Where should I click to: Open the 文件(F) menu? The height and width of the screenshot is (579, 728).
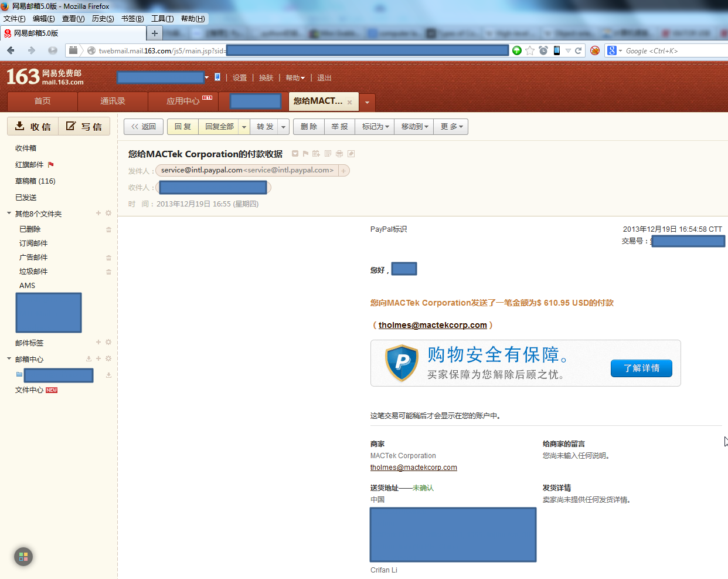pyautogui.click(x=14, y=19)
